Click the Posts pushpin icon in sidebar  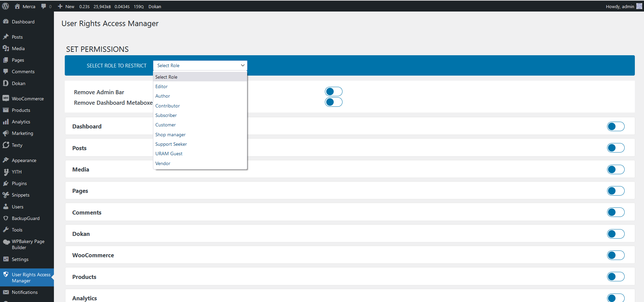click(6, 37)
